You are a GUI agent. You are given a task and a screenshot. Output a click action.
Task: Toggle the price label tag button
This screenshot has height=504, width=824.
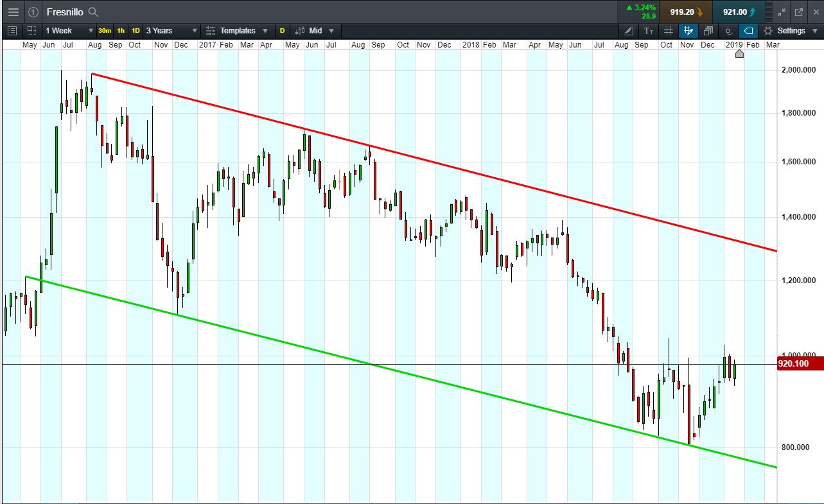click(x=748, y=31)
